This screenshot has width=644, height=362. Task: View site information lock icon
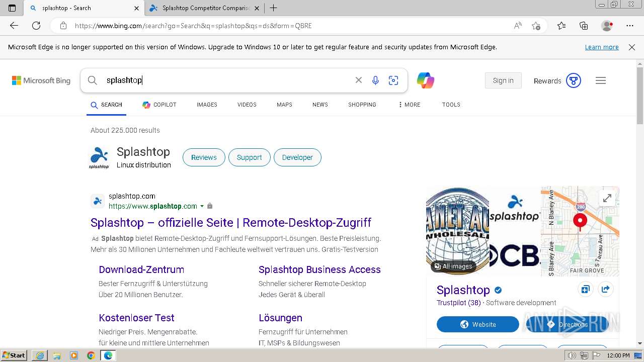tap(63, 26)
